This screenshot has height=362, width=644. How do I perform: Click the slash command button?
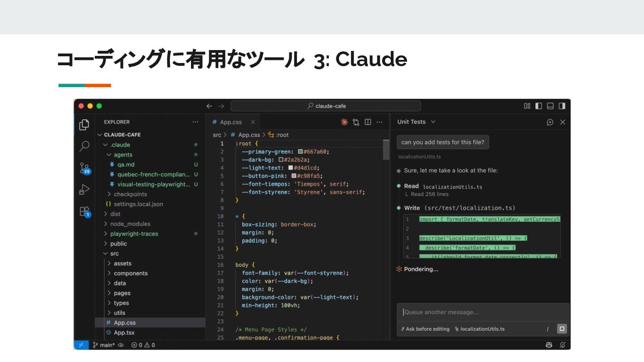tap(547, 329)
